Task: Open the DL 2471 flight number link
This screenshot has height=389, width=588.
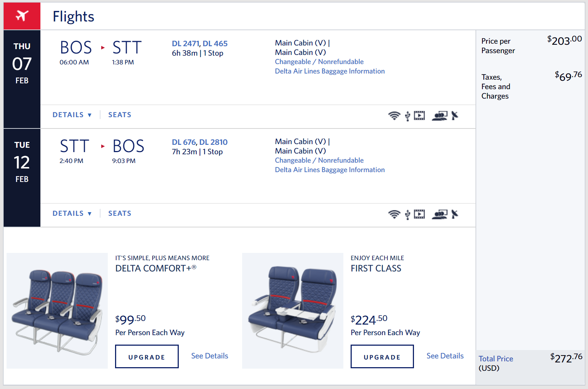Action: (186, 44)
